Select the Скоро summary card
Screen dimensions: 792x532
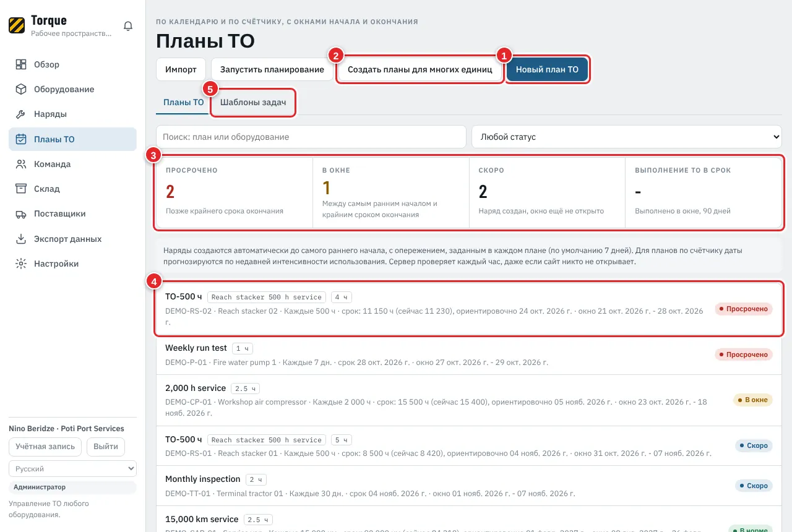click(548, 193)
